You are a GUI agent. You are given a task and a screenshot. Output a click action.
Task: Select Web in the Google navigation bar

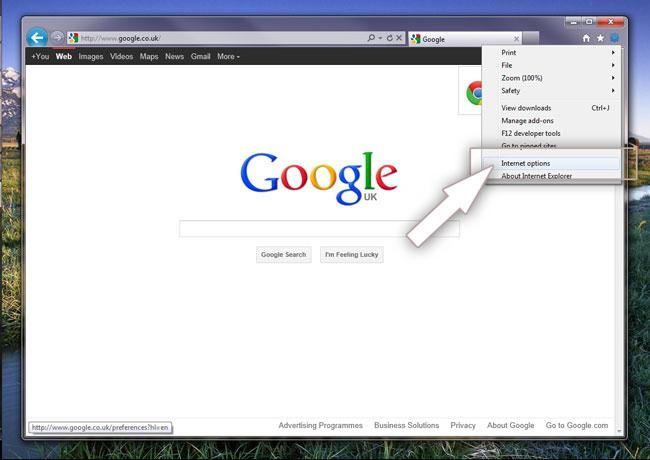click(x=64, y=56)
